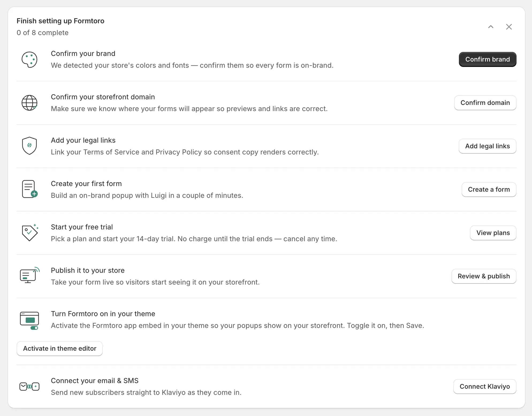Select the 'Confirm your brand' step title

[83, 54]
